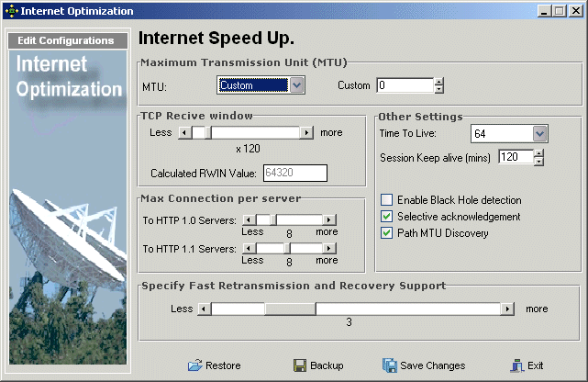588x382 pixels.
Task: Click the 'Time To Live:' label
Action: click(x=407, y=133)
